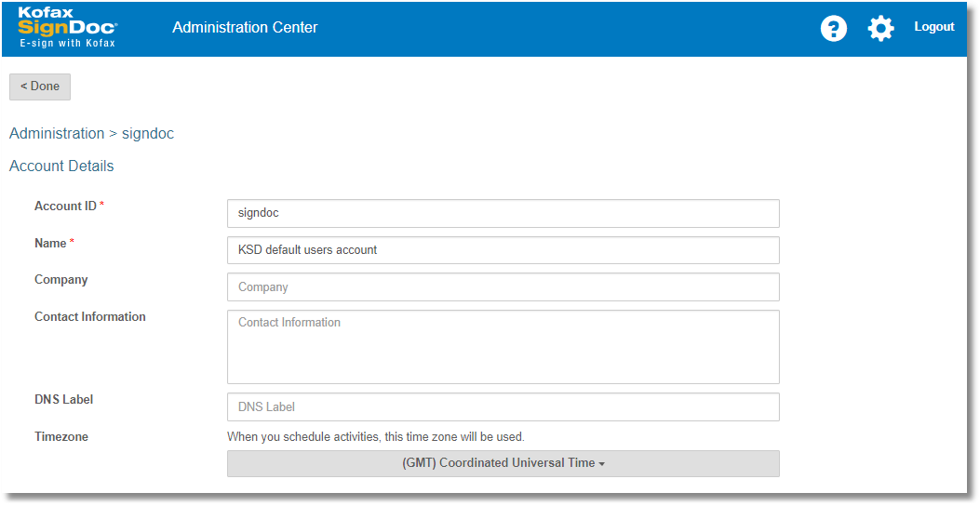980x506 pixels.
Task: Log out using the Logout link
Action: point(933,27)
